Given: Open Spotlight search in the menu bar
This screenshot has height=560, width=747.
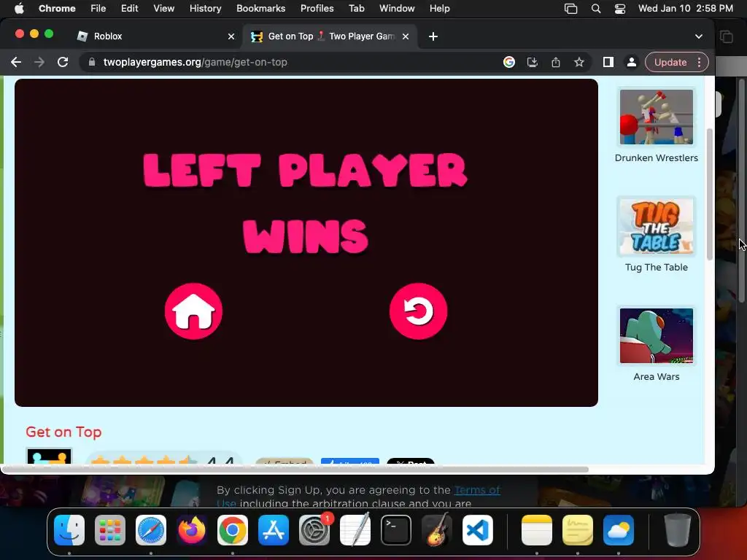Looking at the screenshot, I should [595, 9].
